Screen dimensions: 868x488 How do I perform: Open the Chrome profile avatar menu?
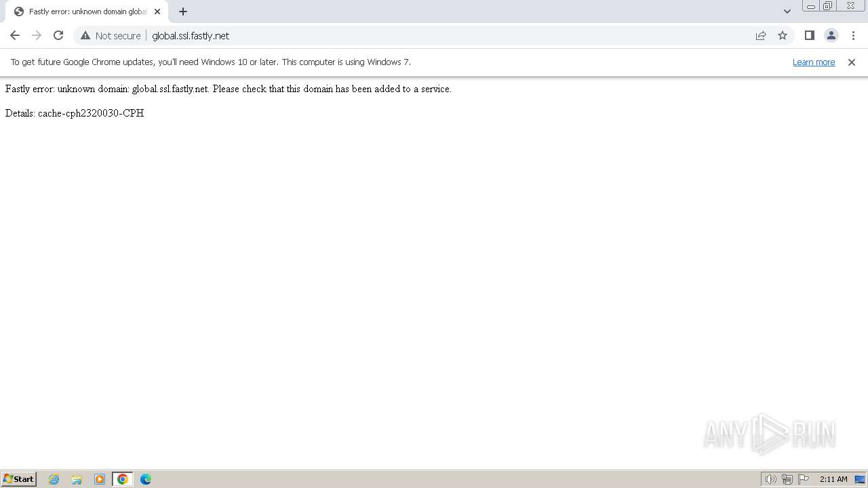(831, 35)
